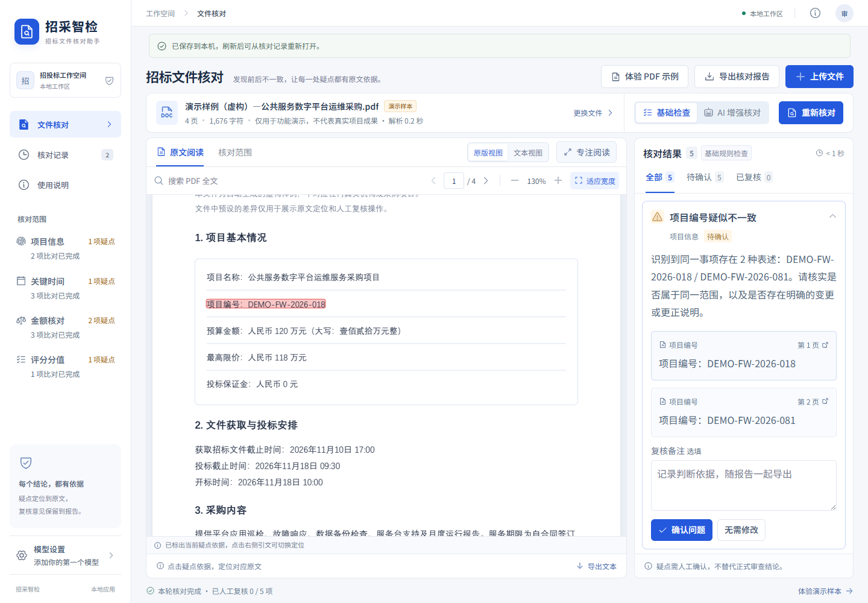Screen dimensions: 868x603
Task: Go to previous PDF page arrow
Action: coord(433,181)
